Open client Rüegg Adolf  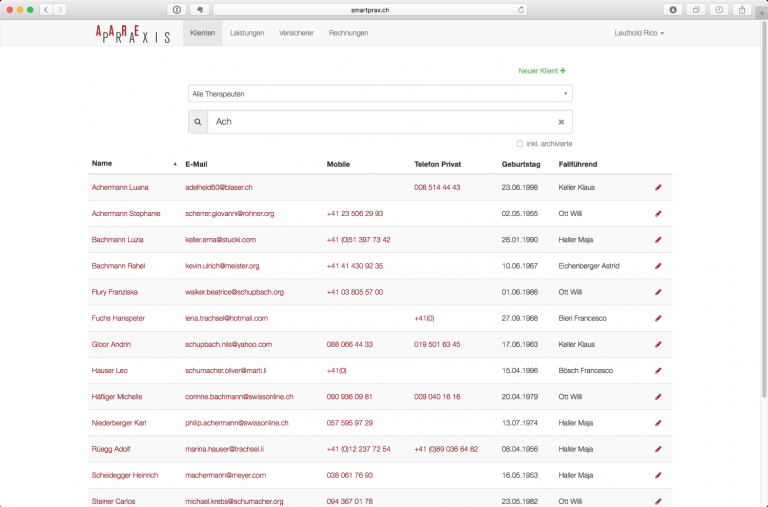pos(111,449)
